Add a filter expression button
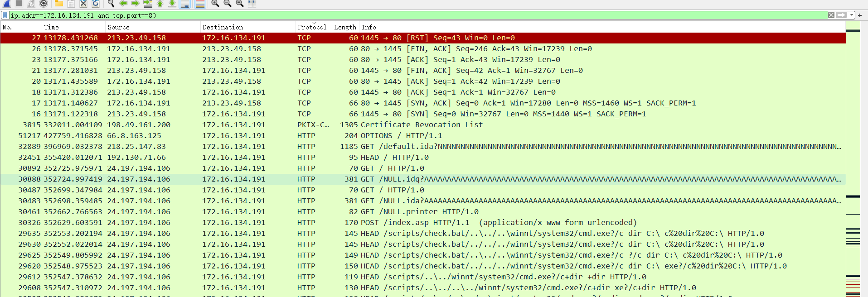The height and width of the screenshot is (297, 868). point(860,15)
